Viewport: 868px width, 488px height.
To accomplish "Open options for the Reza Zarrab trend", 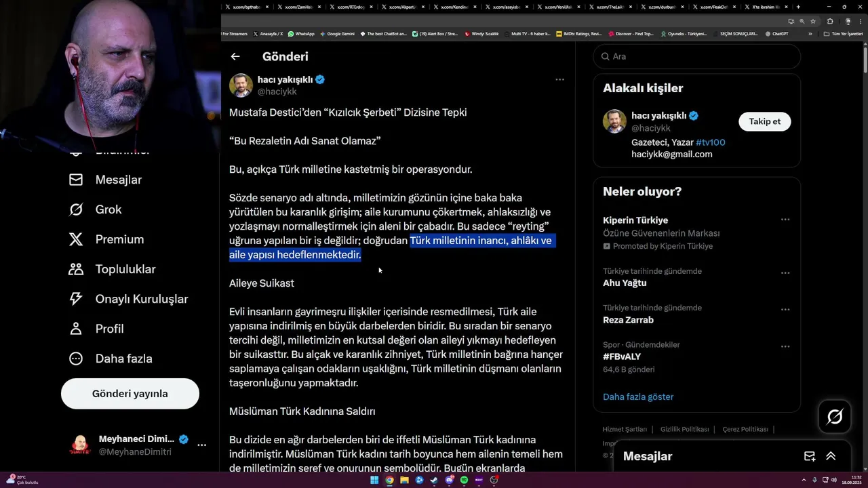I will tap(785, 310).
